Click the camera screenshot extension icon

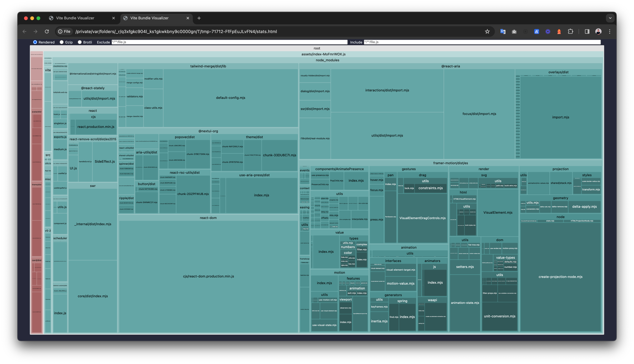coord(514,32)
